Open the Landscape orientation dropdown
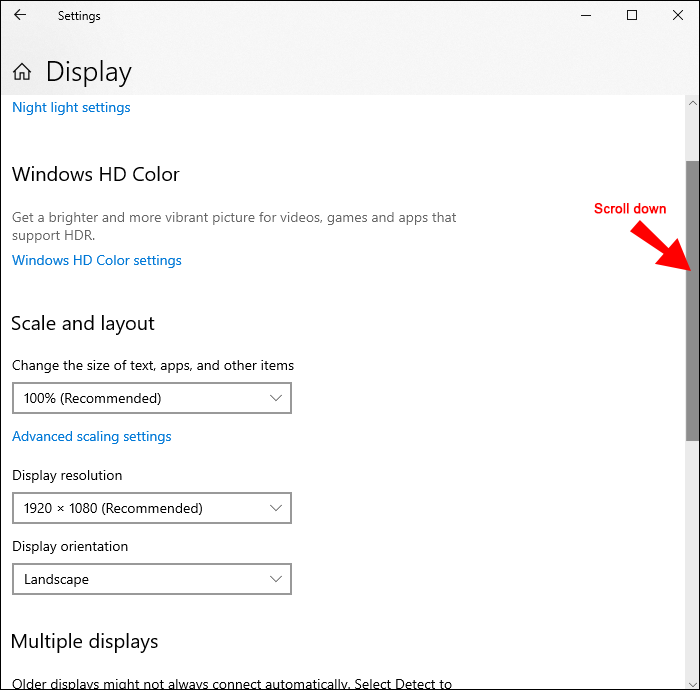700x690 pixels. click(x=152, y=579)
